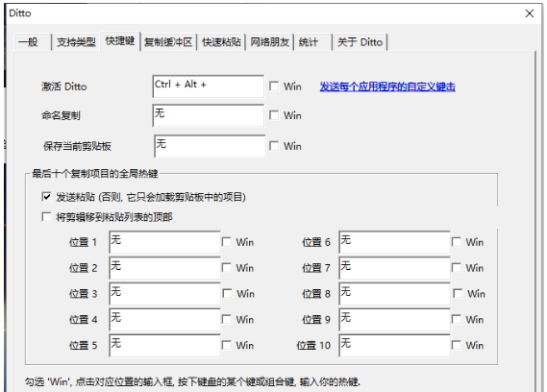Click the 命名复制 hotkey field
This screenshot has width=547, height=392.
tap(209, 115)
